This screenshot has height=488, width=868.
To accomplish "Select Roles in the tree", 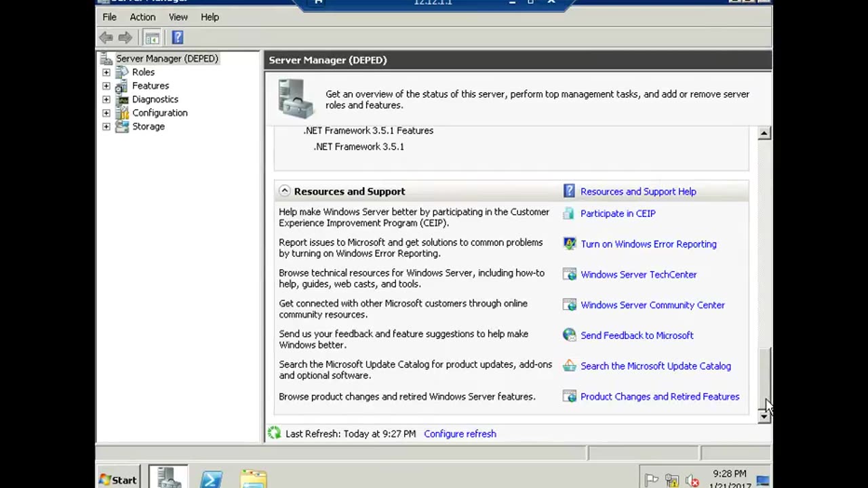I will click(143, 72).
